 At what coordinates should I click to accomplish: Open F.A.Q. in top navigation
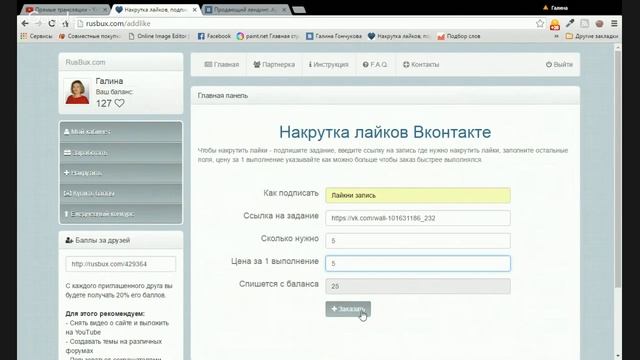375,64
